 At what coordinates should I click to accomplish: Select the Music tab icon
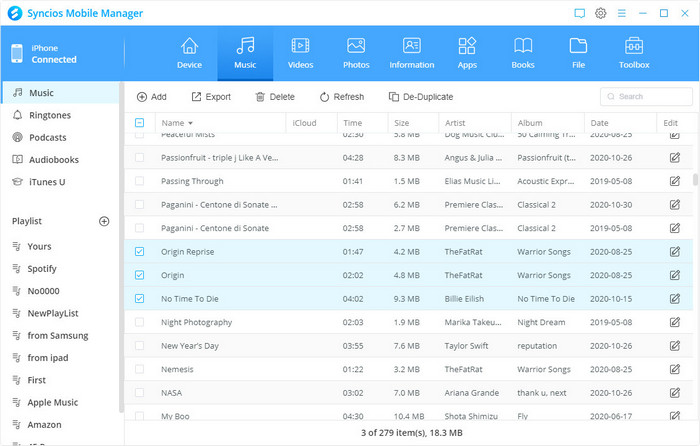click(245, 46)
